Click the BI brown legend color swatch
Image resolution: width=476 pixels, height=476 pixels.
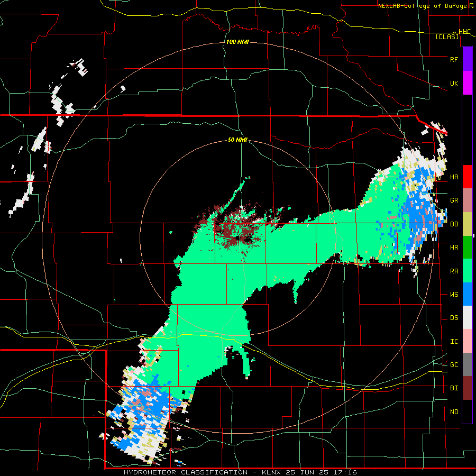coord(467,388)
